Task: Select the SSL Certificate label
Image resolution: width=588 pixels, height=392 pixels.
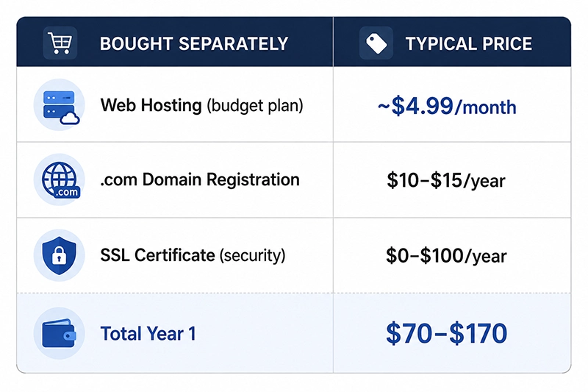Action: pyautogui.click(x=157, y=255)
